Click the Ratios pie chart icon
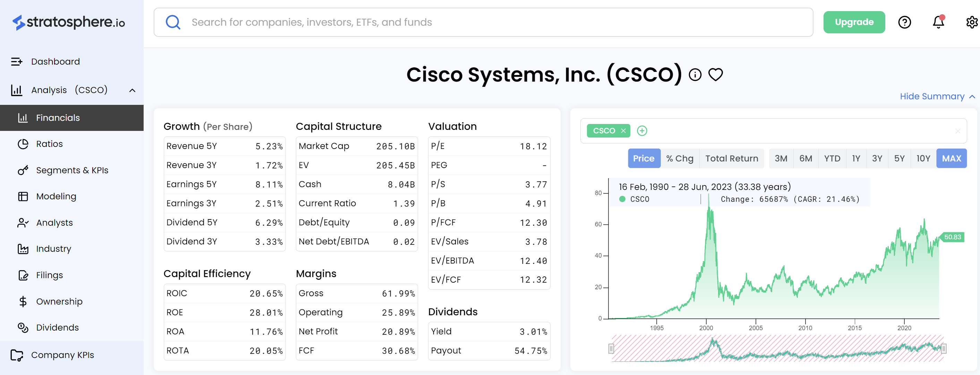 23,144
